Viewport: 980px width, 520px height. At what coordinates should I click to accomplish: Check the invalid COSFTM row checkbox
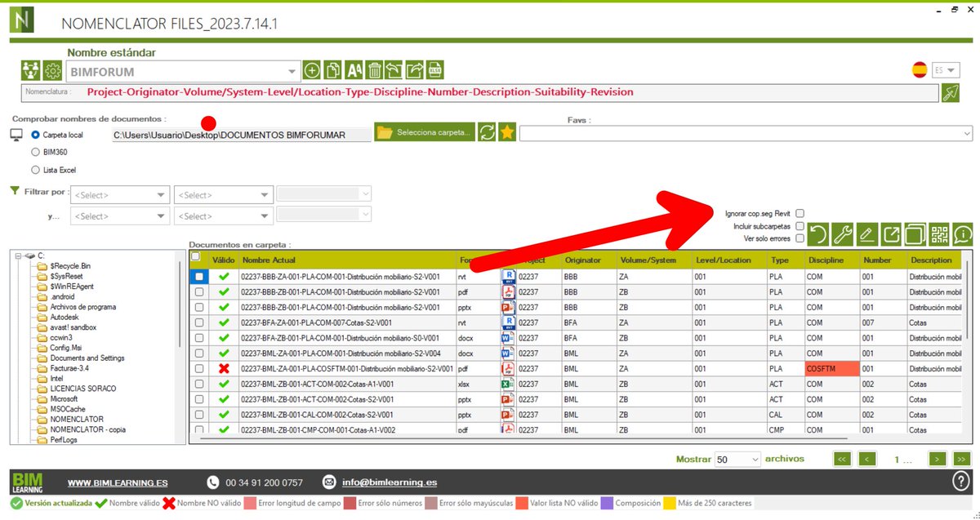(198, 369)
